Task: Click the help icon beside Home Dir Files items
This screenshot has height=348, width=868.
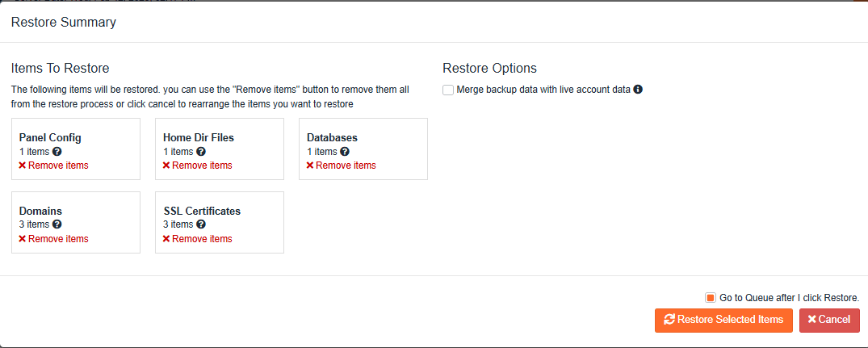Action: point(201,152)
